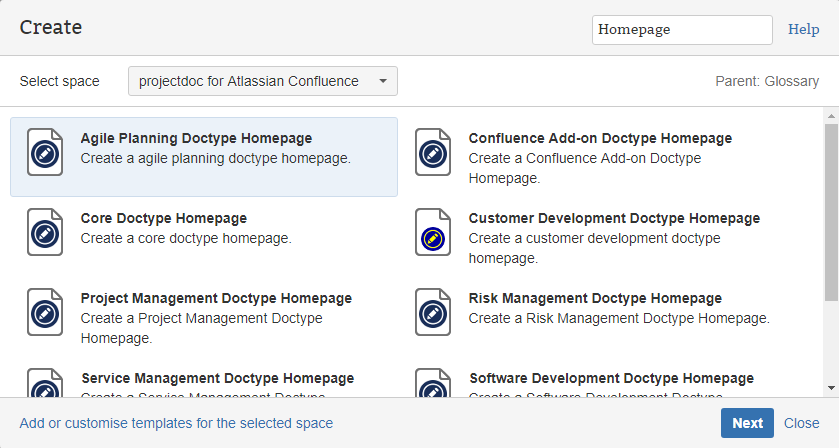Click the Agile Planning Doctype Homepage icon

click(44, 153)
